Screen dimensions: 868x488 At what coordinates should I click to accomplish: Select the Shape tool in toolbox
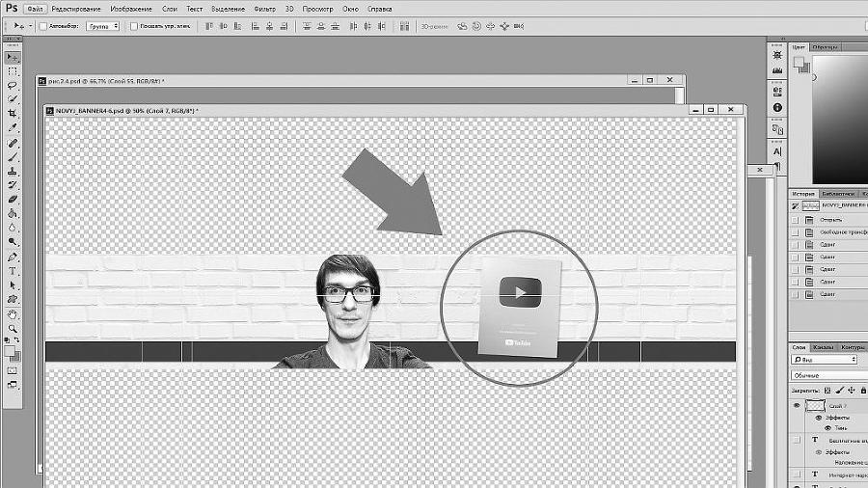pos(13,299)
